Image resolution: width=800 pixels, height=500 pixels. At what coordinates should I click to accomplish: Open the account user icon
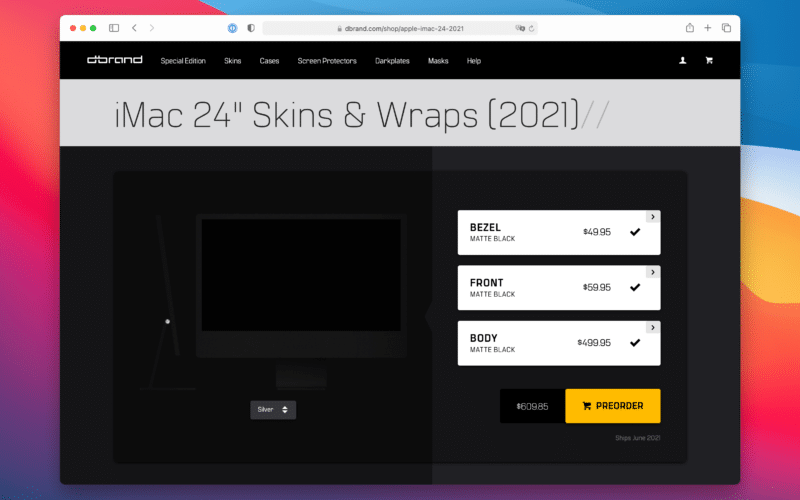(683, 60)
